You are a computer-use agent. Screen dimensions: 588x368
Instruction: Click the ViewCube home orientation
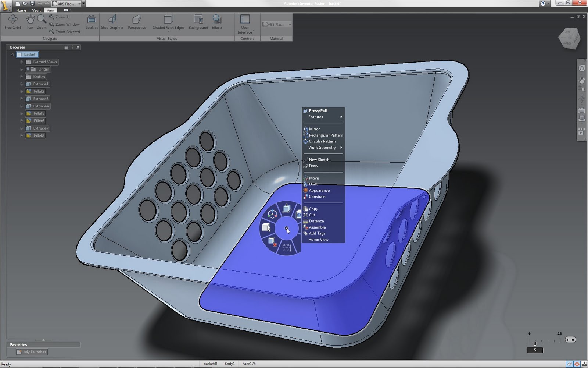(570, 38)
